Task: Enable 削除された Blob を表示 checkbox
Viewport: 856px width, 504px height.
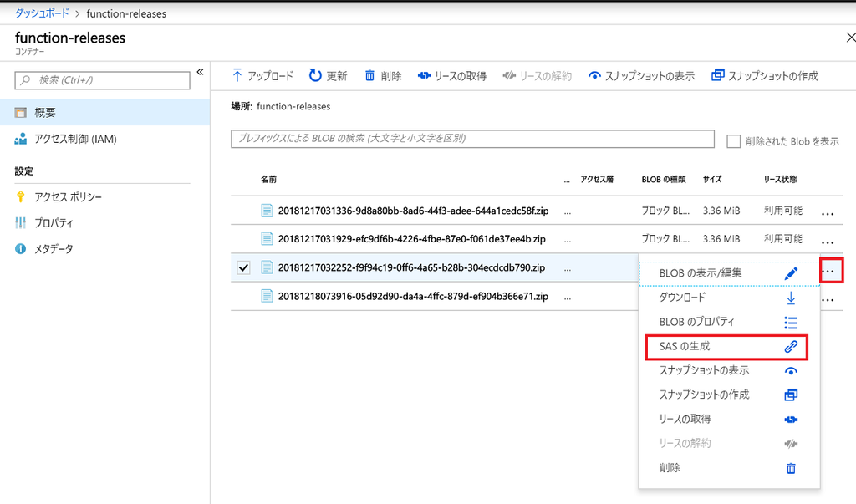Action: (x=733, y=141)
